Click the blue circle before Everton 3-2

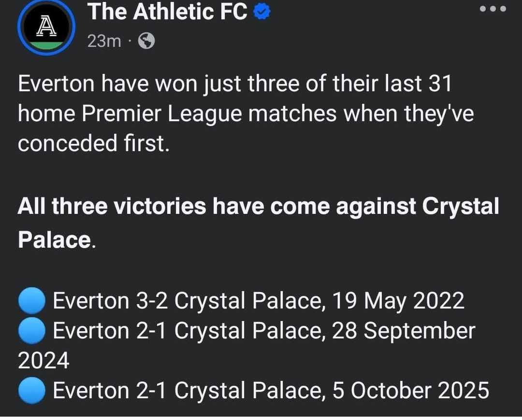32,301
